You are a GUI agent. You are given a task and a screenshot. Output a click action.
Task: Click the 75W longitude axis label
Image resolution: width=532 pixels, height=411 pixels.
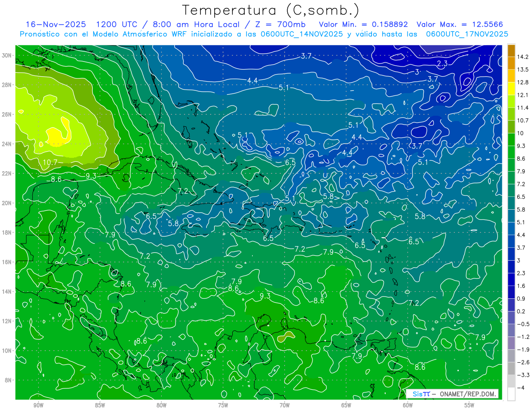pyautogui.click(x=223, y=405)
